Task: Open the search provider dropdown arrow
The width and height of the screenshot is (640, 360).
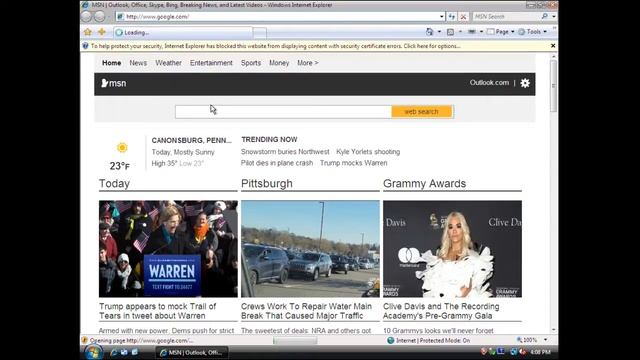Action: point(553,17)
